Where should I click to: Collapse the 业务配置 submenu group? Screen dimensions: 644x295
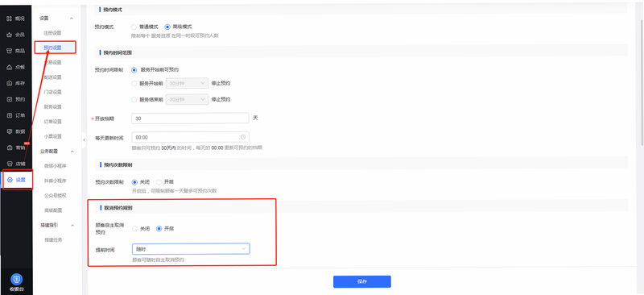72,152
